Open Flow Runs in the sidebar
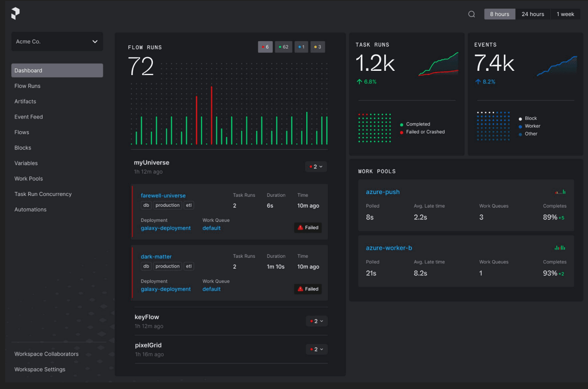The image size is (588, 389). coord(27,86)
